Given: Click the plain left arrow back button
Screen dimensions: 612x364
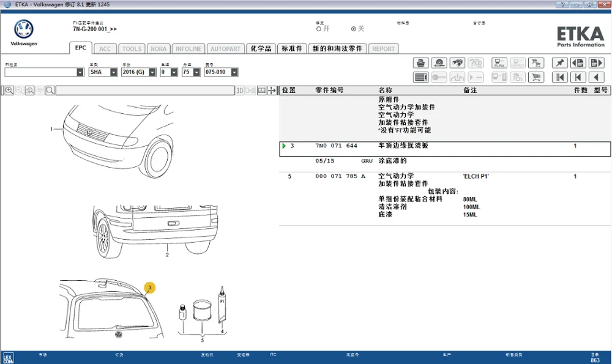Looking at the screenshot, I should [596, 77].
